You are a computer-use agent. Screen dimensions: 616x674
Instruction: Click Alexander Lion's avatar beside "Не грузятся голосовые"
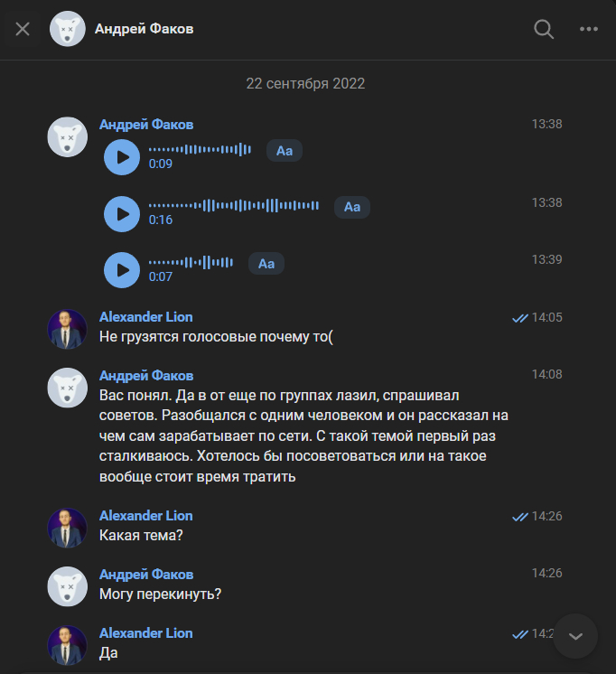click(x=67, y=329)
